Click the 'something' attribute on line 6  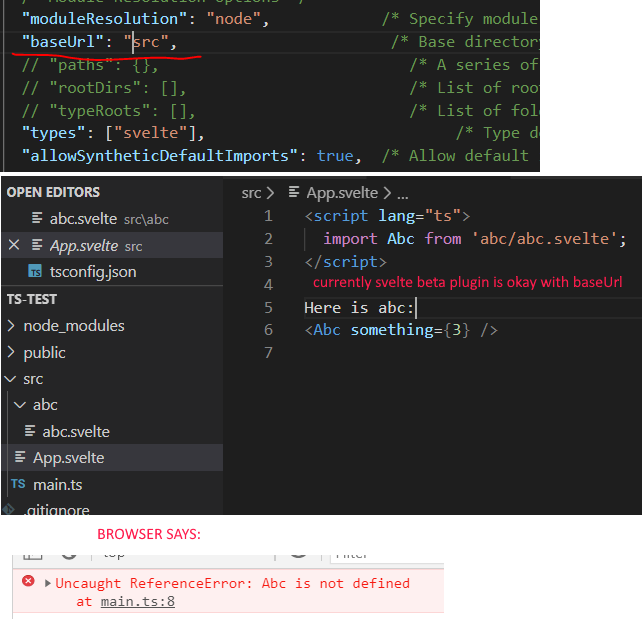coord(392,330)
